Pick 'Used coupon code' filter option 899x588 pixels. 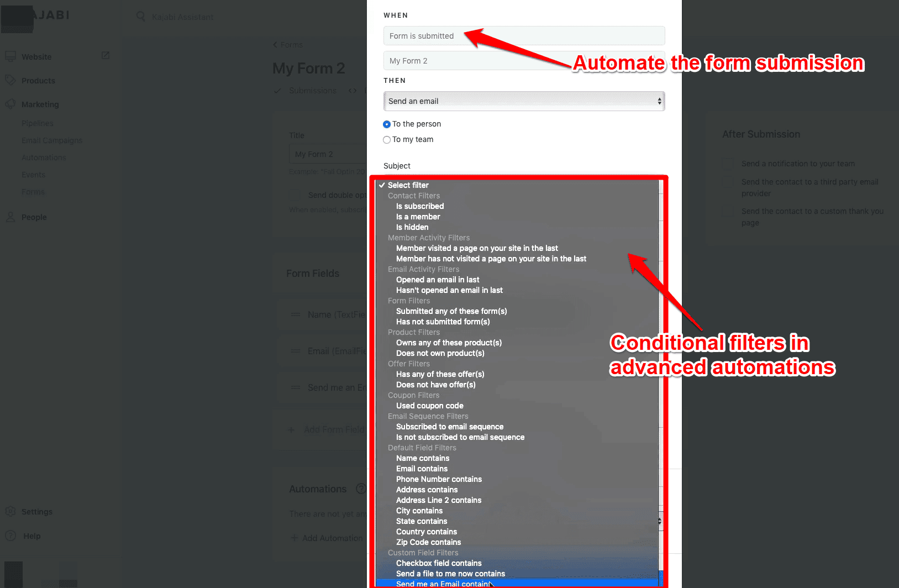(x=429, y=406)
